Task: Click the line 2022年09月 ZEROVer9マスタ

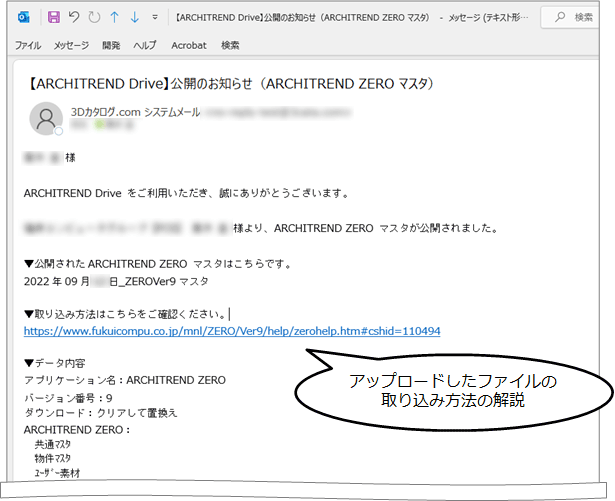Action: click(x=116, y=282)
